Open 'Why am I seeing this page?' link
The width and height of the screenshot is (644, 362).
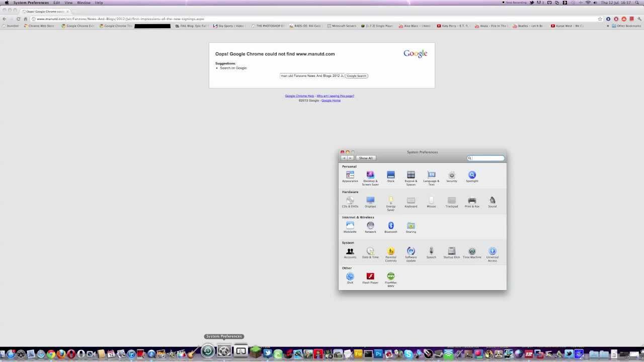pos(335,96)
